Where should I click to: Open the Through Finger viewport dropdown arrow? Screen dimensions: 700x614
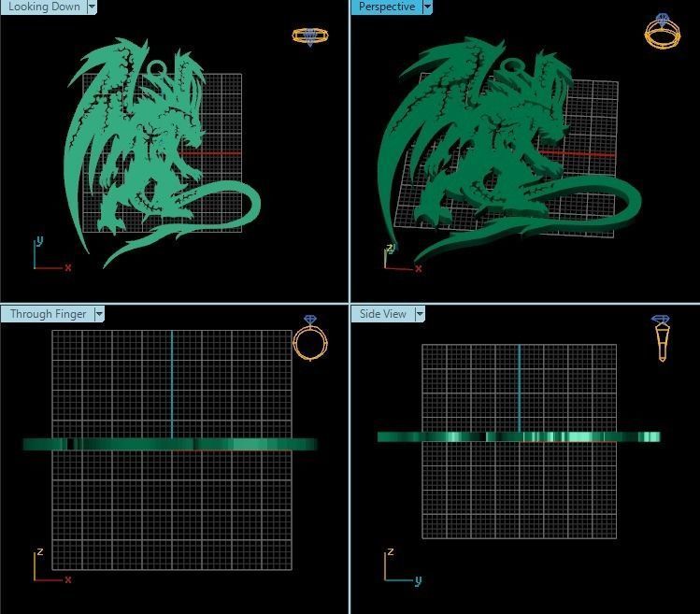(x=99, y=314)
